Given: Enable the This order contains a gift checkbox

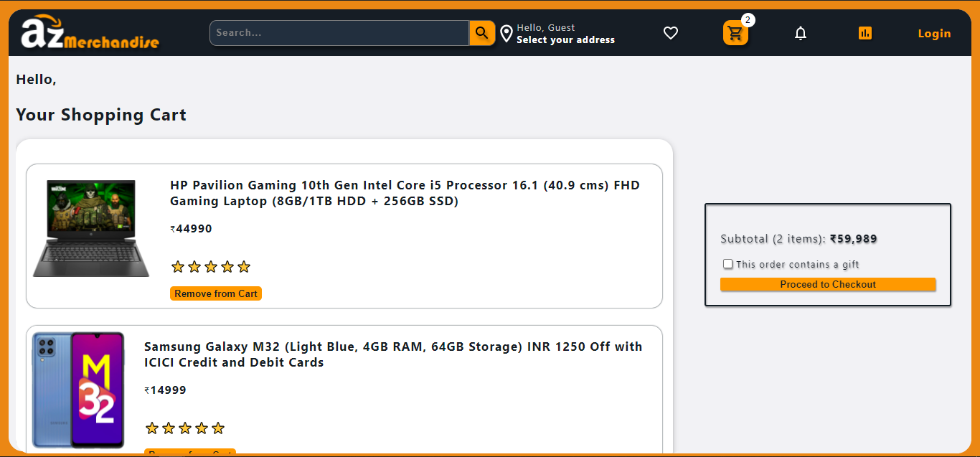Looking at the screenshot, I should (727, 264).
